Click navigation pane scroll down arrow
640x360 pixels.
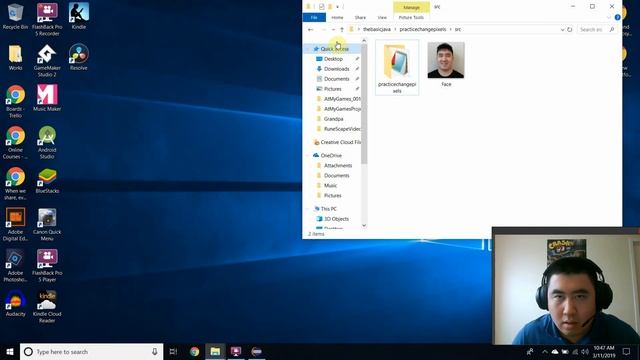[x=364, y=225]
